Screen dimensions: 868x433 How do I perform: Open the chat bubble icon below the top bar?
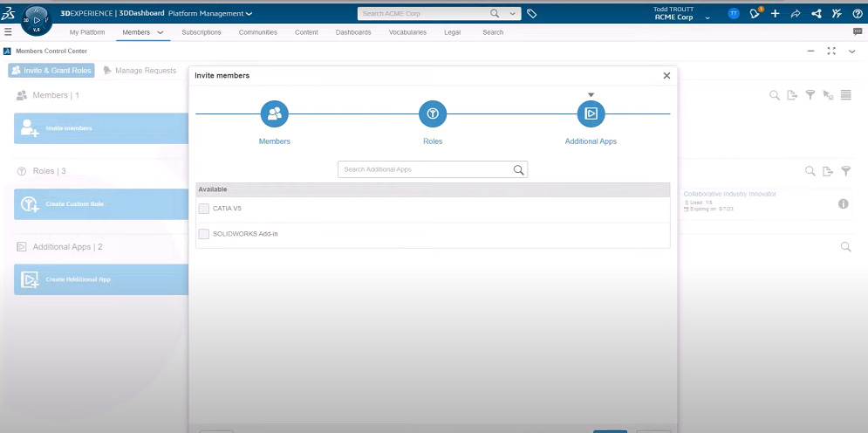coord(858,32)
